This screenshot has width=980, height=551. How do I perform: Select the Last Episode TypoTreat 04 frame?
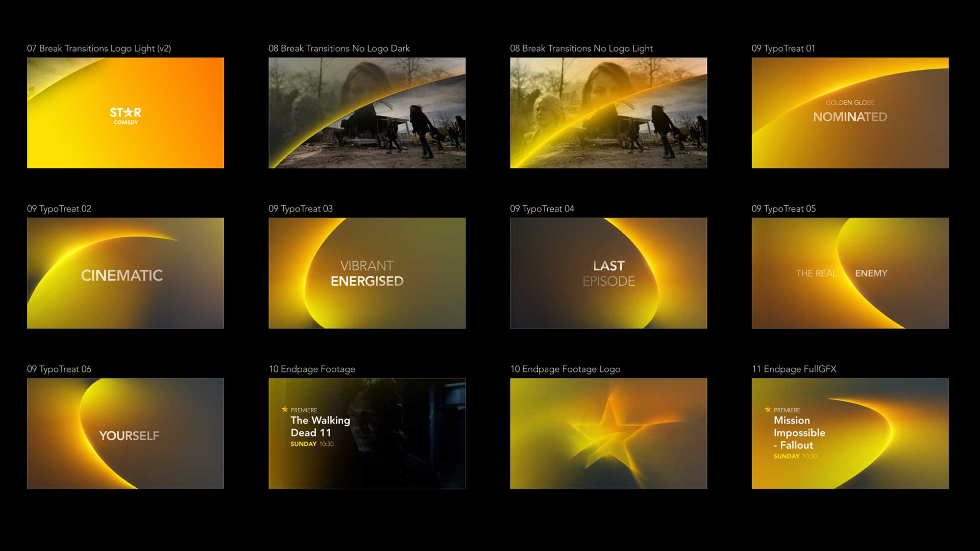[x=608, y=273]
